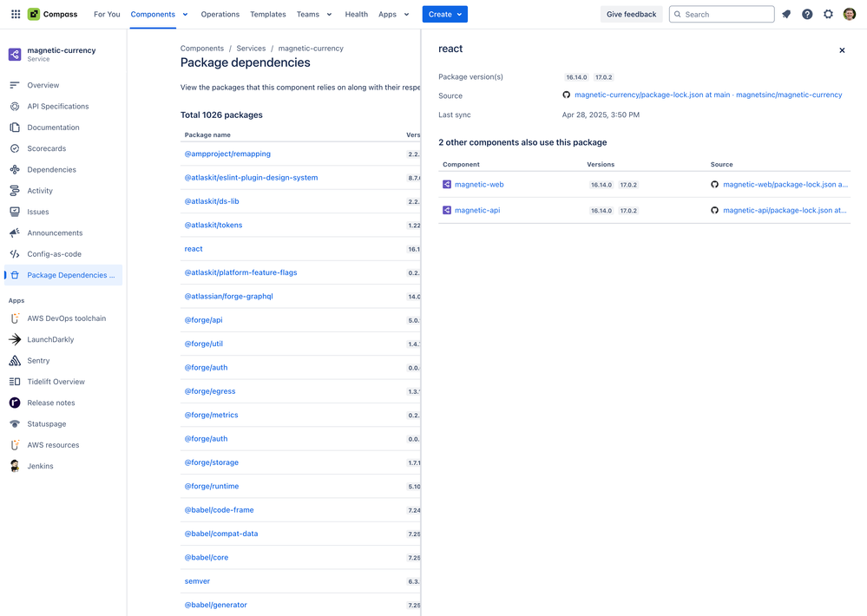Click the Scorecards sidebar icon

coord(15,148)
